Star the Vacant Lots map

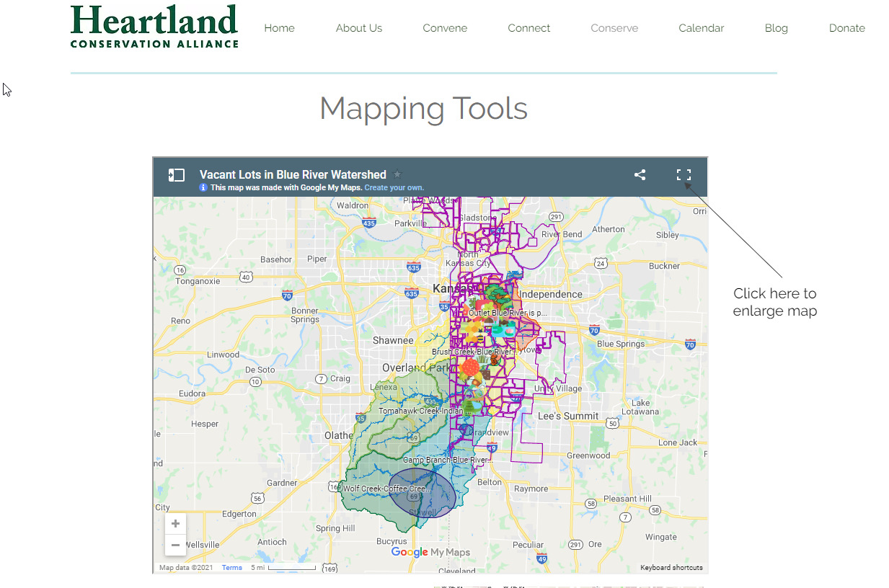pyautogui.click(x=397, y=174)
